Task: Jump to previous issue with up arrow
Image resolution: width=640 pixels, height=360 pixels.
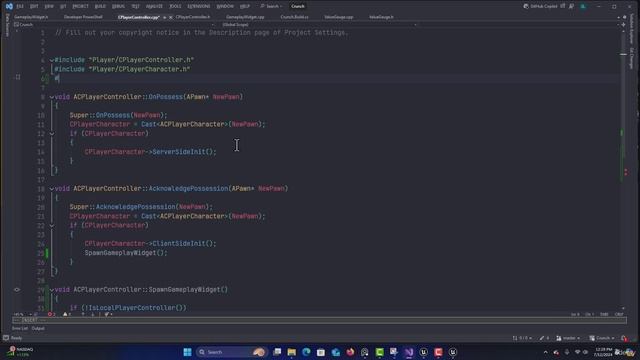Action: point(83,314)
